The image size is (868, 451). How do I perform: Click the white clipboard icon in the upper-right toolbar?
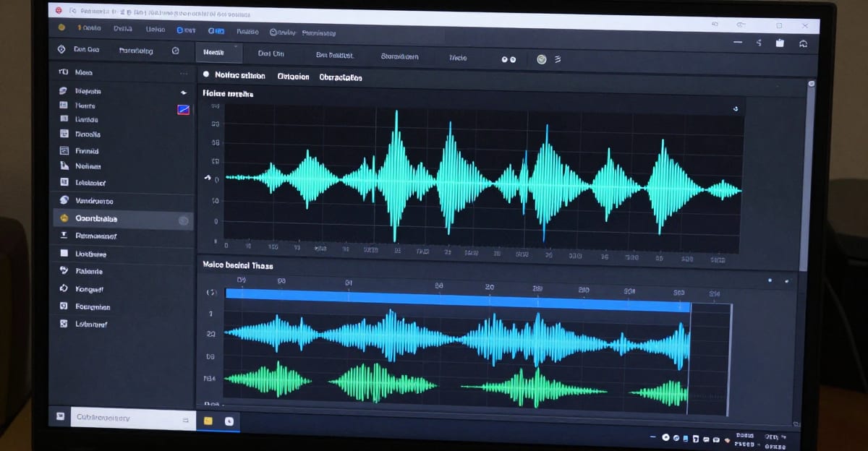pos(780,43)
